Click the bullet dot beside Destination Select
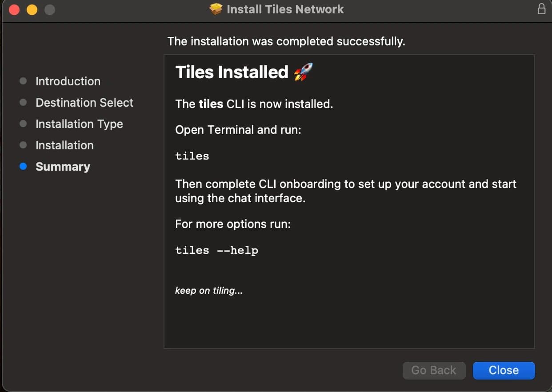The height and width of the screenshot is (392, 552). click(24, 103)
